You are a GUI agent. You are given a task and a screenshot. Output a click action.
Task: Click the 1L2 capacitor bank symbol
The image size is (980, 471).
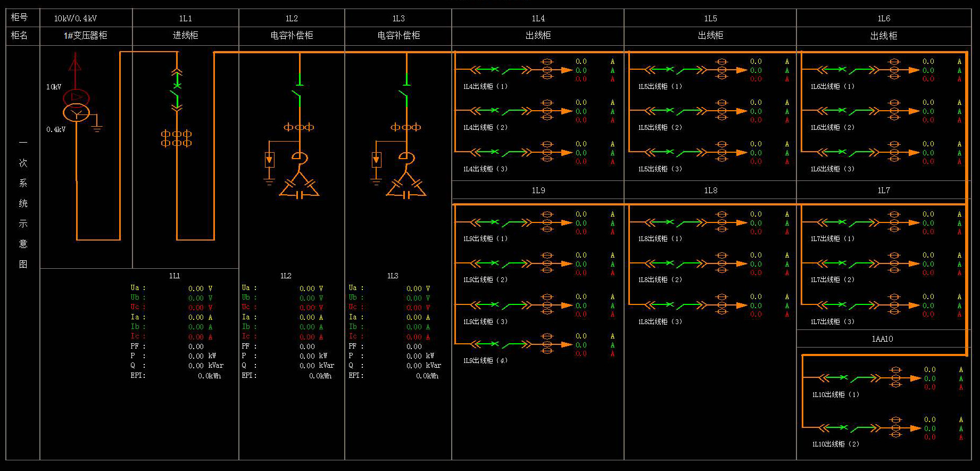point(299,187)
